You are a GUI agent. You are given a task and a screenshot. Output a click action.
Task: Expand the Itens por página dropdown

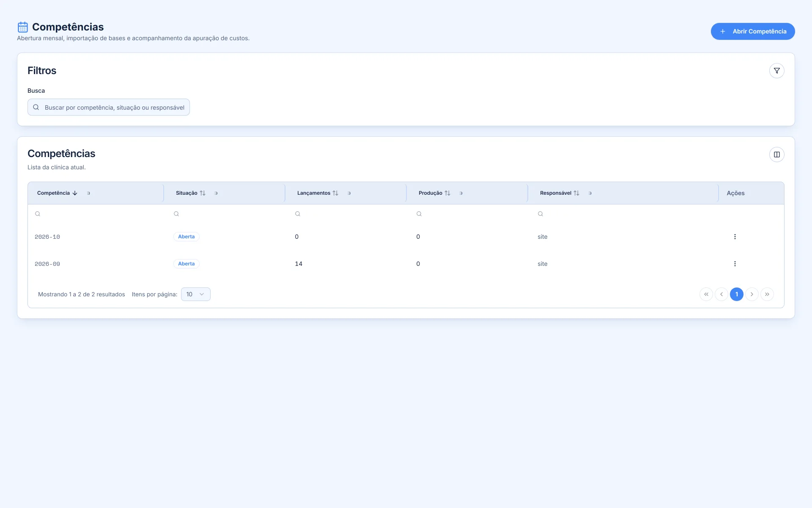tap(195, 294)
